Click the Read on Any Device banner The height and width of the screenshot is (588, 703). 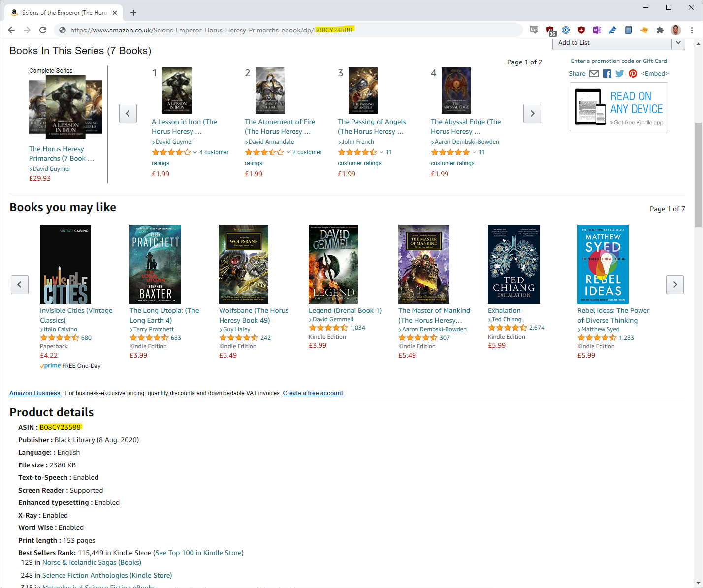click(619, 107)
